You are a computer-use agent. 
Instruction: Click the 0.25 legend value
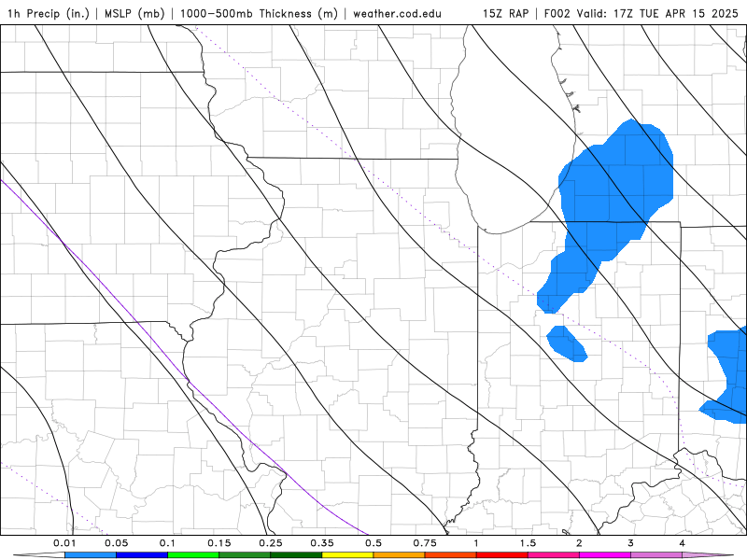click(x=271, y=543)
